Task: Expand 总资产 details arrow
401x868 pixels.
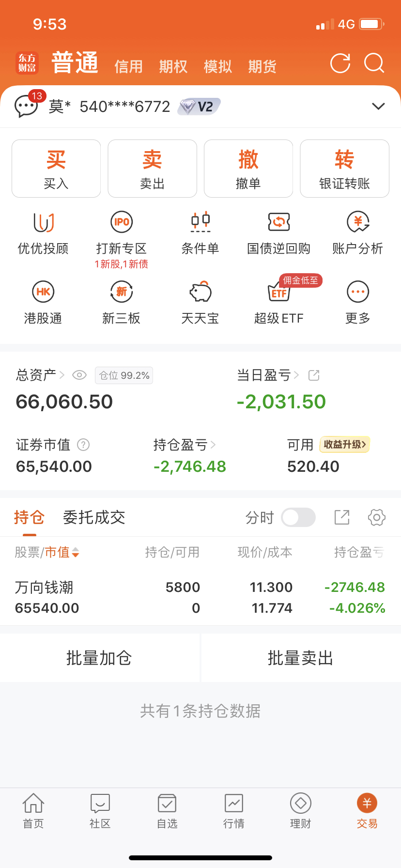Action: point(62,375)
